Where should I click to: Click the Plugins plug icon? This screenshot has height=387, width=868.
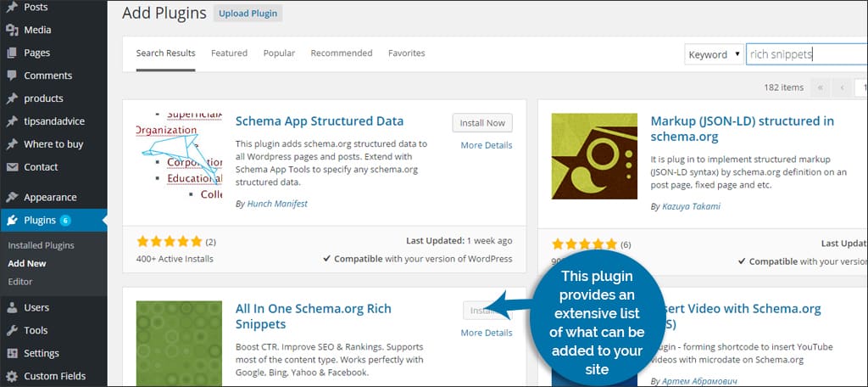(x=12, y=220)
